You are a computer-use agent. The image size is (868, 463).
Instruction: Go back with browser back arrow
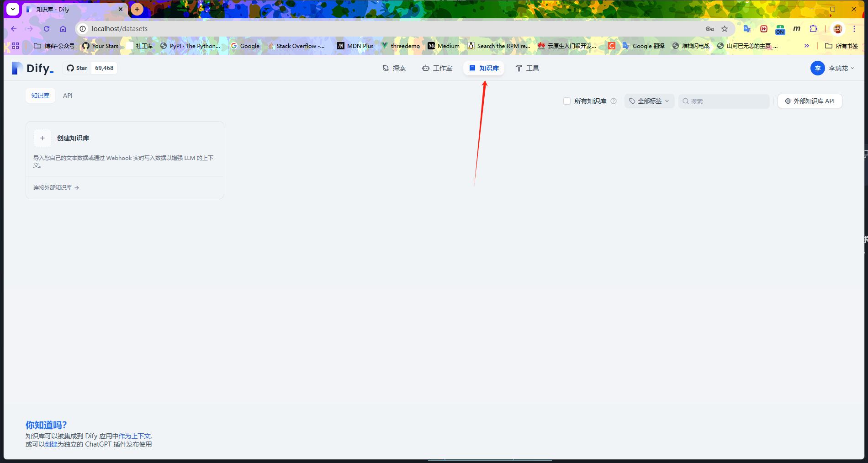(14, 29)
